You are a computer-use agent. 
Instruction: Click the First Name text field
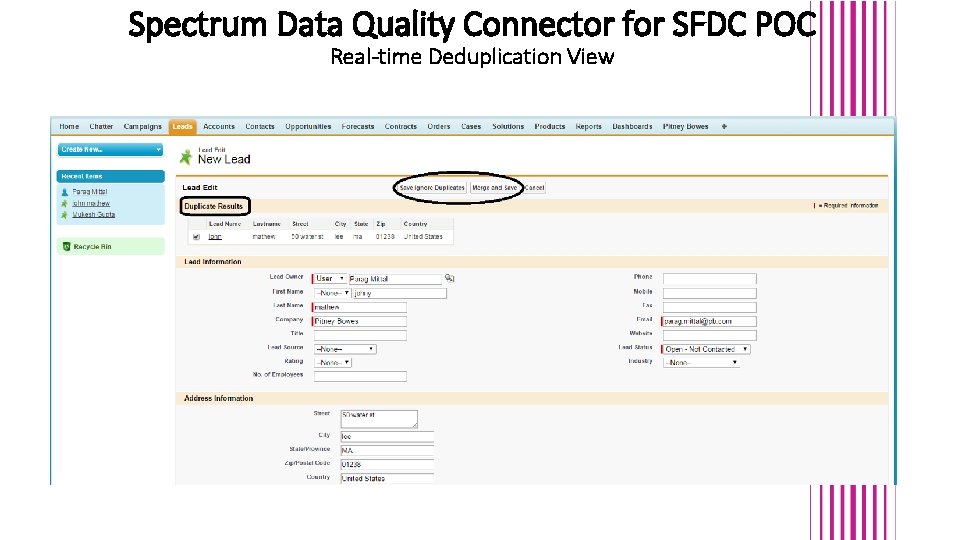[x=400, y=293]
